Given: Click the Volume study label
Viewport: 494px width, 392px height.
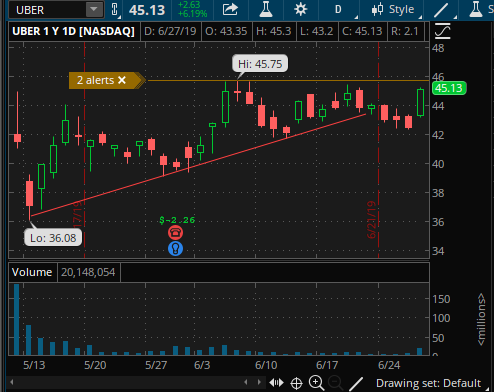Looking at the screenshot, I should 32,272.
